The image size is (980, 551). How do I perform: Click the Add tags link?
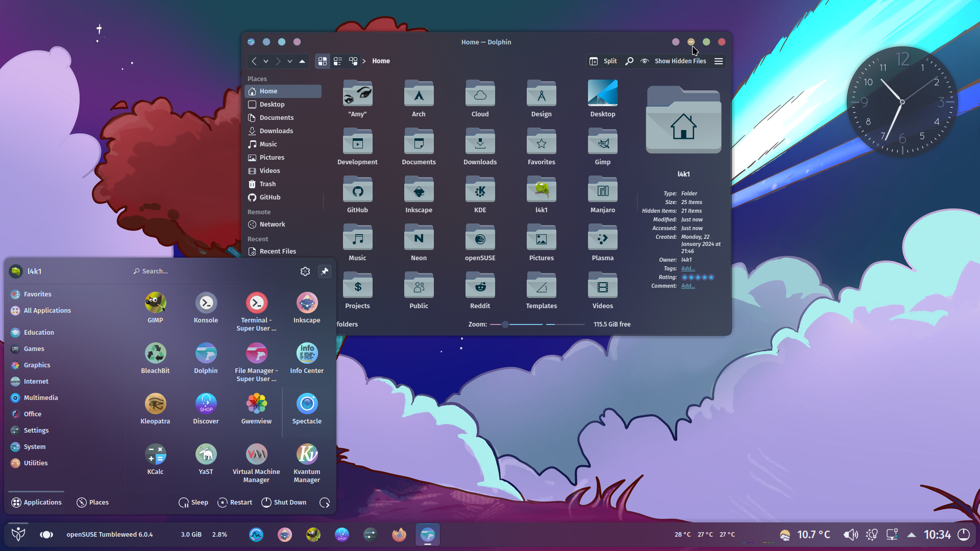(688, 269)
